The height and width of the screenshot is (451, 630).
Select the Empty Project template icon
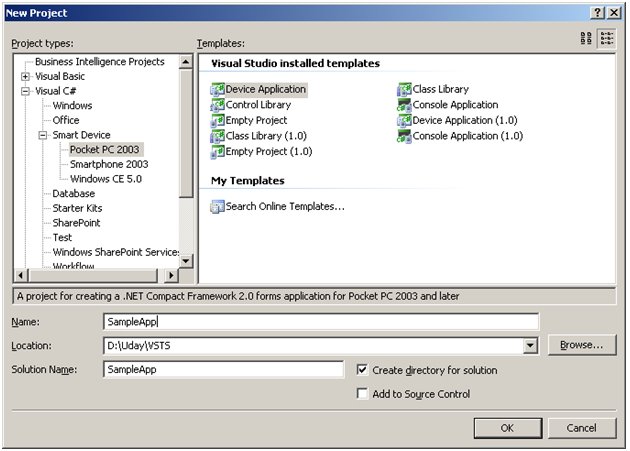coord(217,120)
